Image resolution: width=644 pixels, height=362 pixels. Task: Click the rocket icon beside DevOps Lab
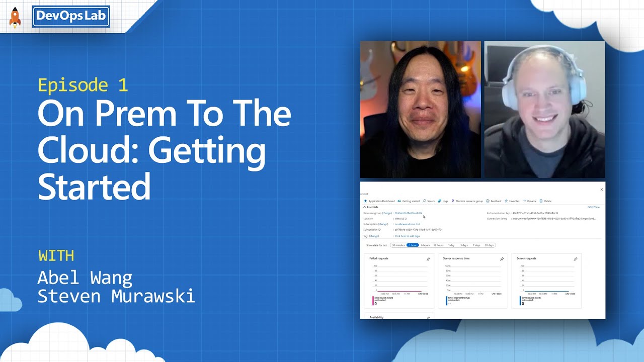(15, 18)
